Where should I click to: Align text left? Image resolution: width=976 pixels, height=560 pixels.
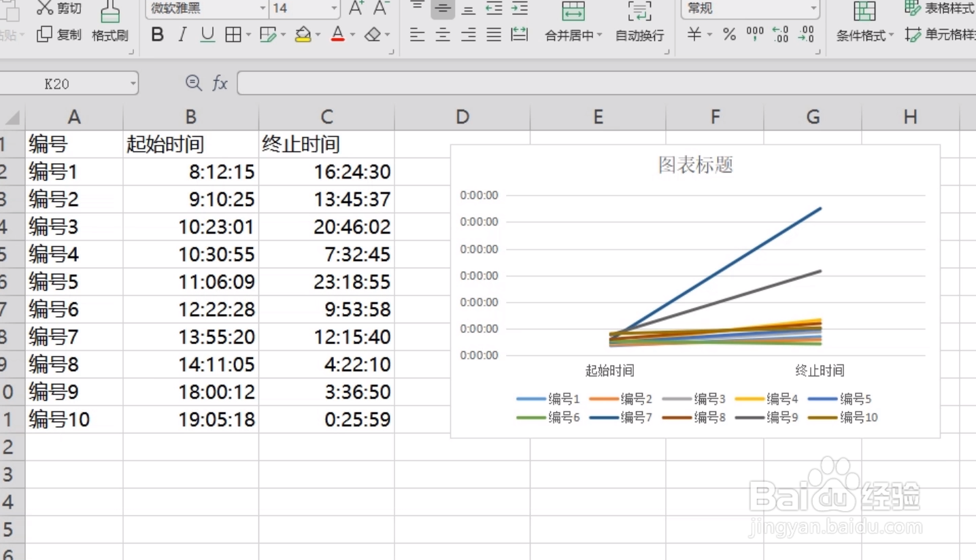click(418, 35)
